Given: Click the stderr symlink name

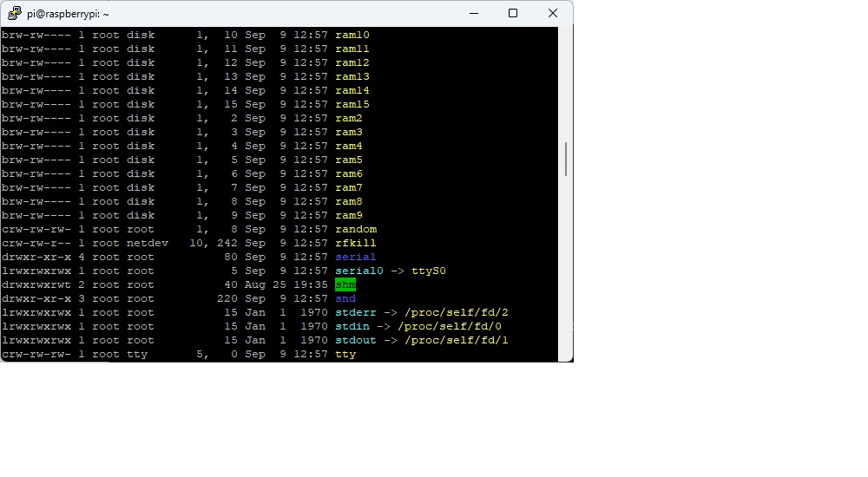Looking at the screenshot, I should 355,312.
